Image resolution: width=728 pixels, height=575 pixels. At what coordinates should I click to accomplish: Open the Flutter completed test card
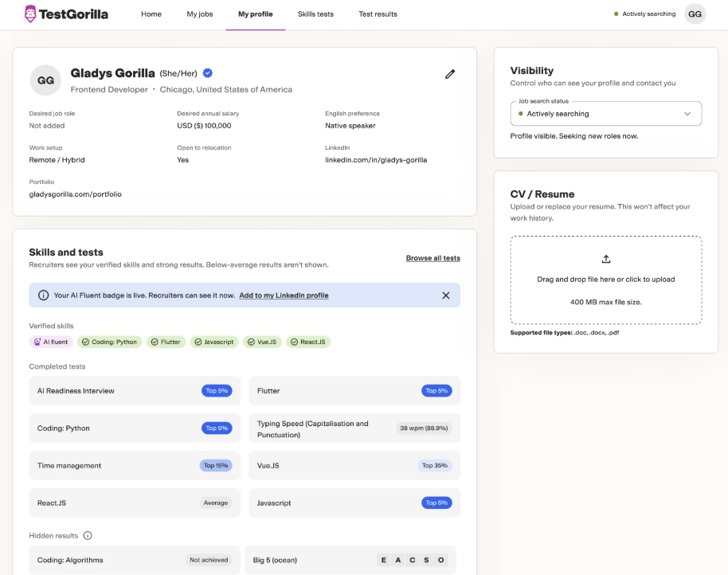pyautogui.click(x=354, y=391)
